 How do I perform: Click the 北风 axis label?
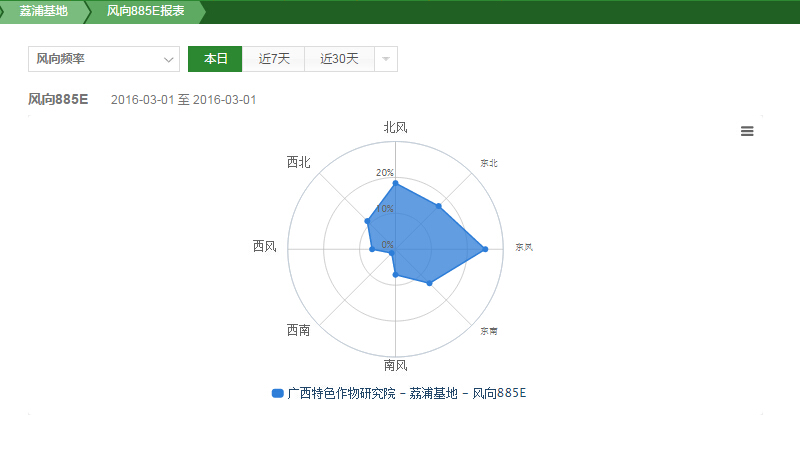(396, 127)
